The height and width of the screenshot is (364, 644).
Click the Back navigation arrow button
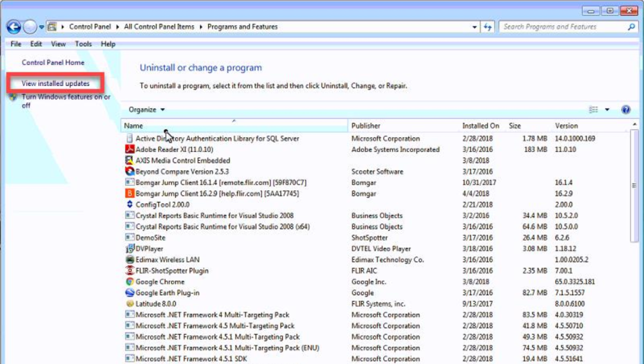click(x=14, y=27)
